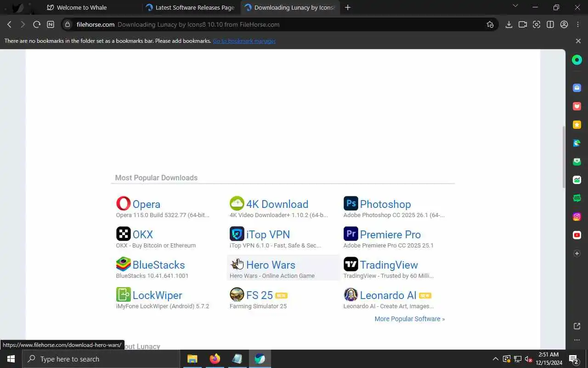Switch to Latest Software Releases Page tab
The image size is (588, 368).
point(189,7)
